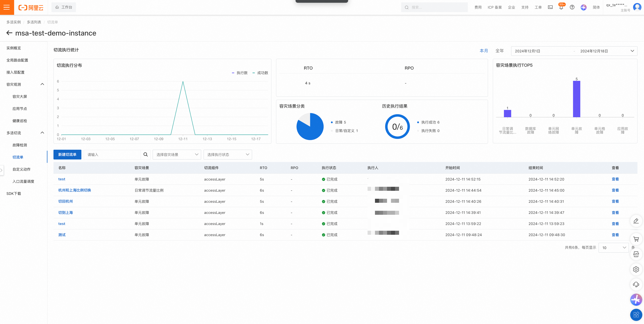Image resolution: width=644 pixels, height=324 pixels.
Task: Open the API floating icon
Action: tap(636, 254)
